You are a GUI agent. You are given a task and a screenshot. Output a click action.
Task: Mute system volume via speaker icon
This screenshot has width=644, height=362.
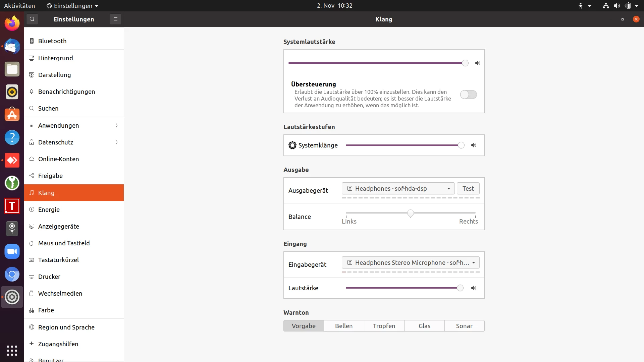point(478,63)
